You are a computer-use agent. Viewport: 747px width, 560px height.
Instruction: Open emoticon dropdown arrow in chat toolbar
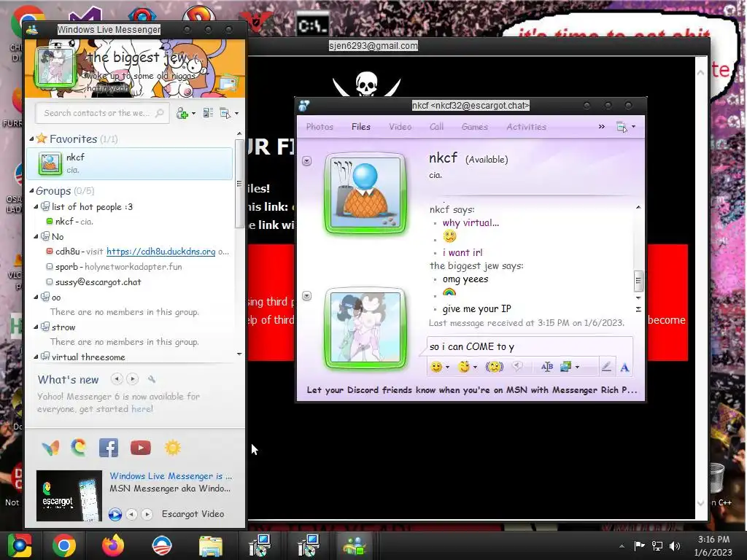447,367
